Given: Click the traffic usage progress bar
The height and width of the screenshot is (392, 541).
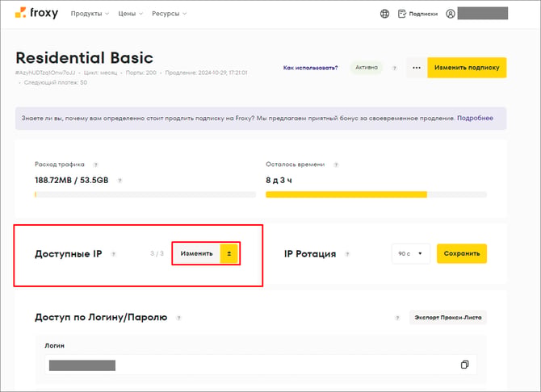Looking at the screenshot, I should click(x=145, y=195).
